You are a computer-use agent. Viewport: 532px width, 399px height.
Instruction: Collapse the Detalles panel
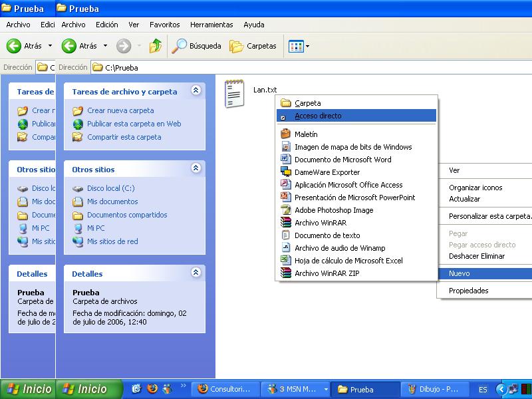click(x=196, y=273)
